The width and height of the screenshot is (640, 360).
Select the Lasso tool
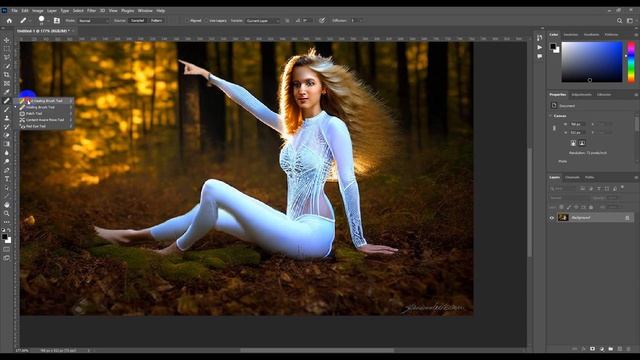click(x=7, y=57)
